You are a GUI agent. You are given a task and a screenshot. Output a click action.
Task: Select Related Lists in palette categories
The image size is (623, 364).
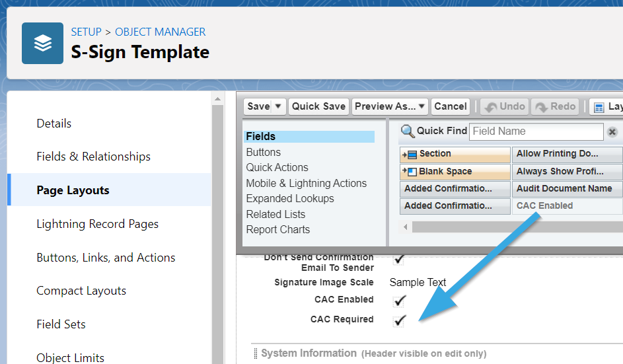(x=275, y=214)
